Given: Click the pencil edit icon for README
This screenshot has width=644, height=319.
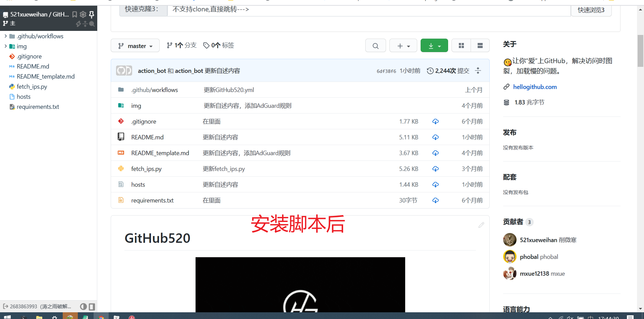Looking at the screenshot, I should click(x=481, y=225).
